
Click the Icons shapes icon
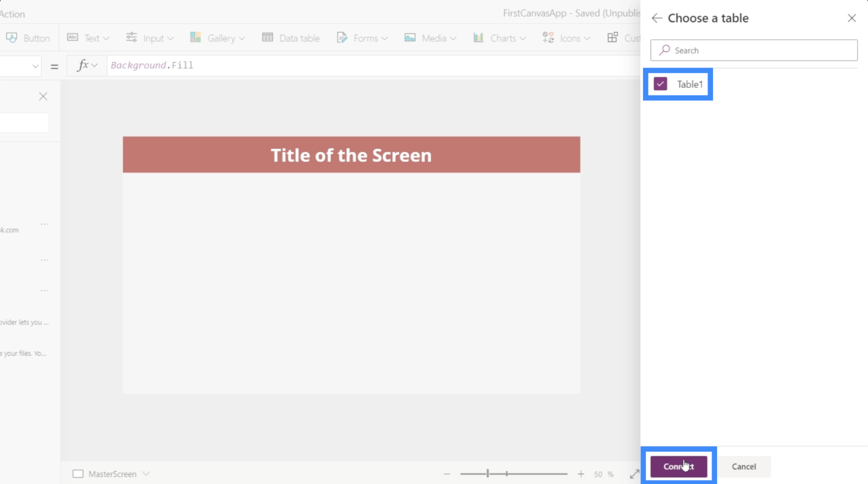548,37
